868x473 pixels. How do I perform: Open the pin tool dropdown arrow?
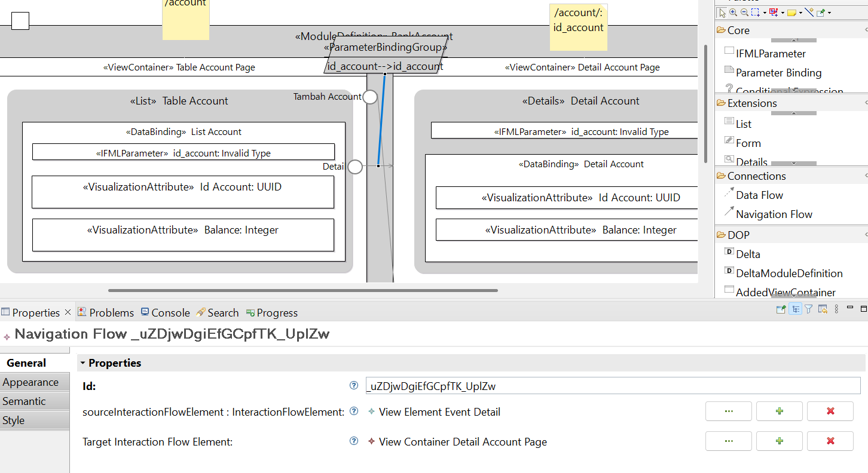click(x=829, y=13)
